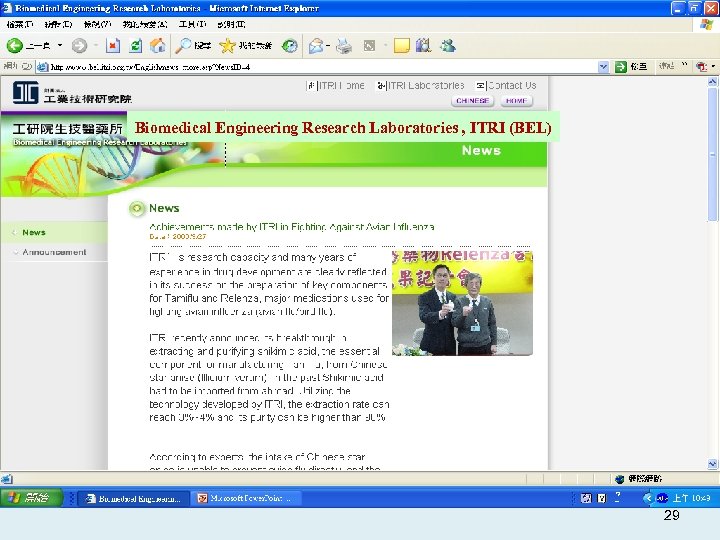Click the History/Media round icon
The width and height of the screenshot is (720, 540).
coord(290,45)
